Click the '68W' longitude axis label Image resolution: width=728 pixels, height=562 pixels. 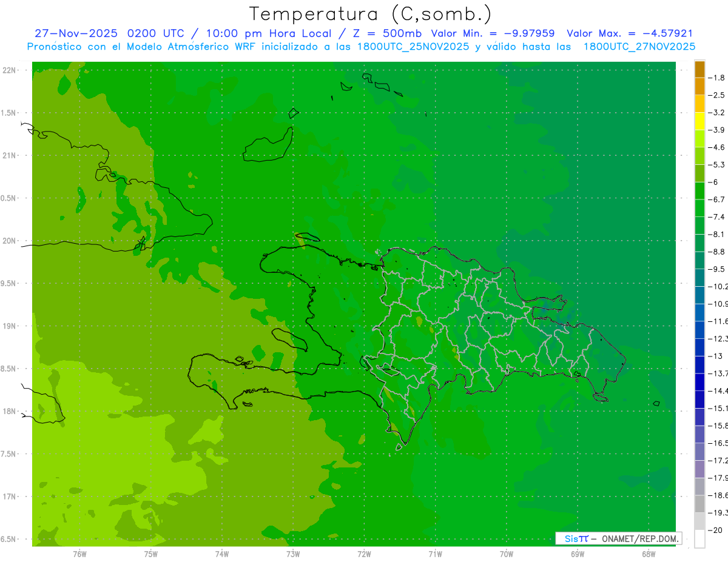648,554
